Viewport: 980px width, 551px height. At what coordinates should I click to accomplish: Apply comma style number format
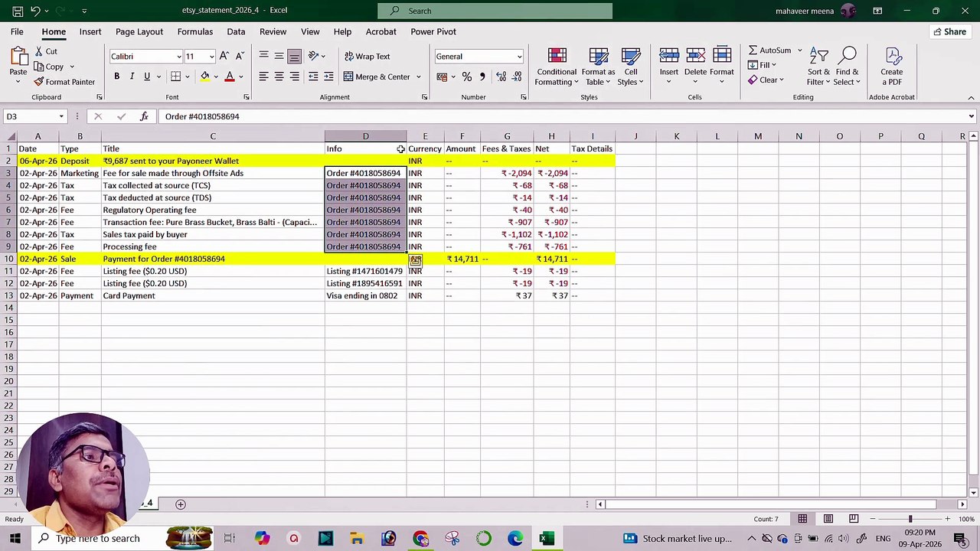tap(482, 77)
